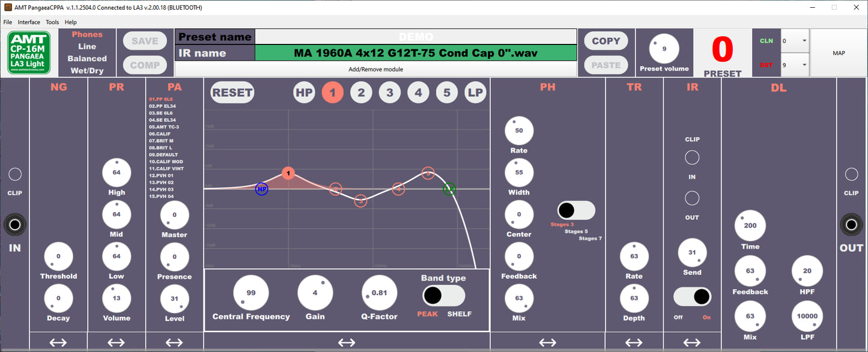The image size is (868, 352).
Task: Click the AMT CP-16M Pangaea logo
Action: (x=29, y=53)
